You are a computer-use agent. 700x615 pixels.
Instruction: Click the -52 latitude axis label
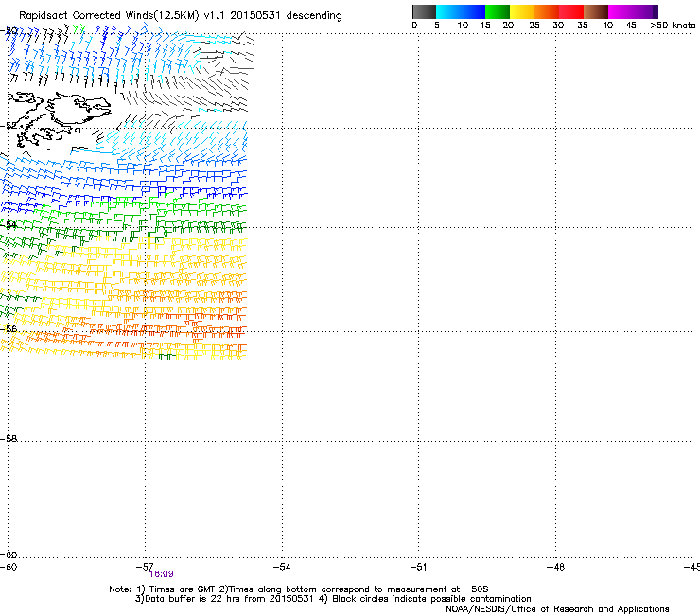tap(9, 126)
